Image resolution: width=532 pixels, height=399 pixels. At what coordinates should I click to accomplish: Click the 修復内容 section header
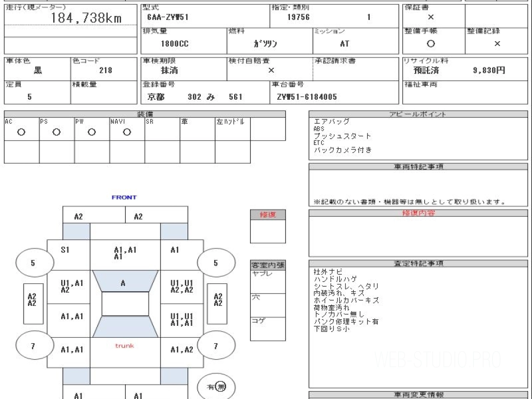click(418, 213)
